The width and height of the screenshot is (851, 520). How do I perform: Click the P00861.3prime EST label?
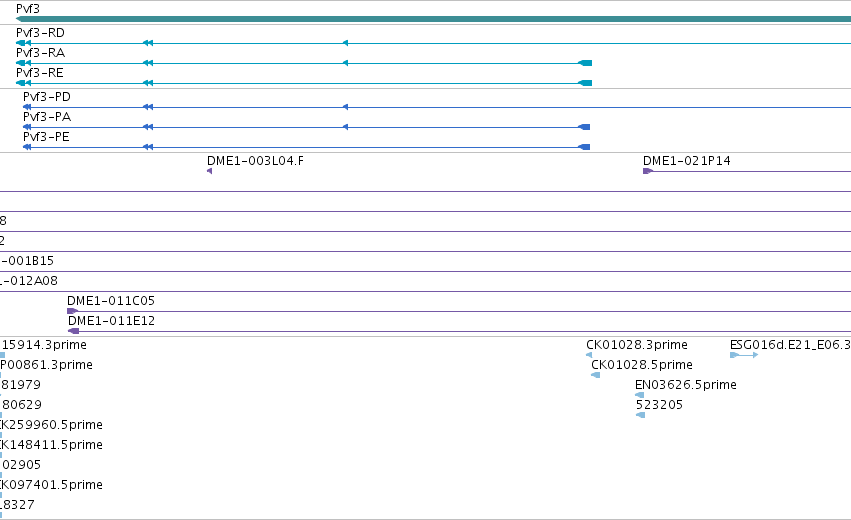click(x=46, y=365)
